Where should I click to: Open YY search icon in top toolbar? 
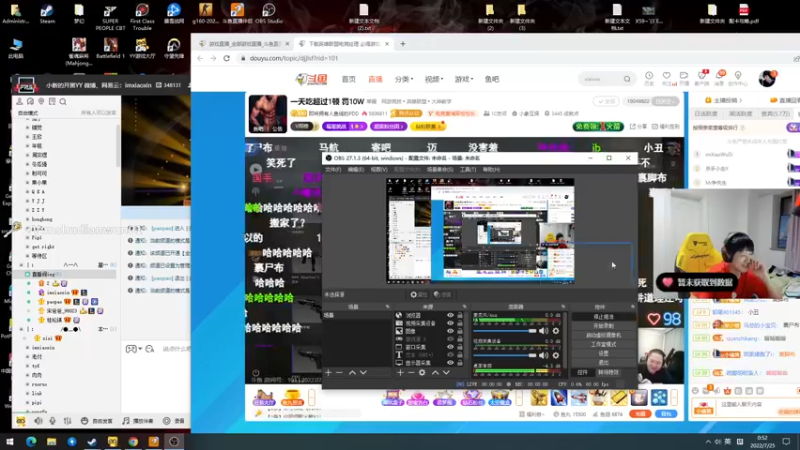click(x=63, y=102)
